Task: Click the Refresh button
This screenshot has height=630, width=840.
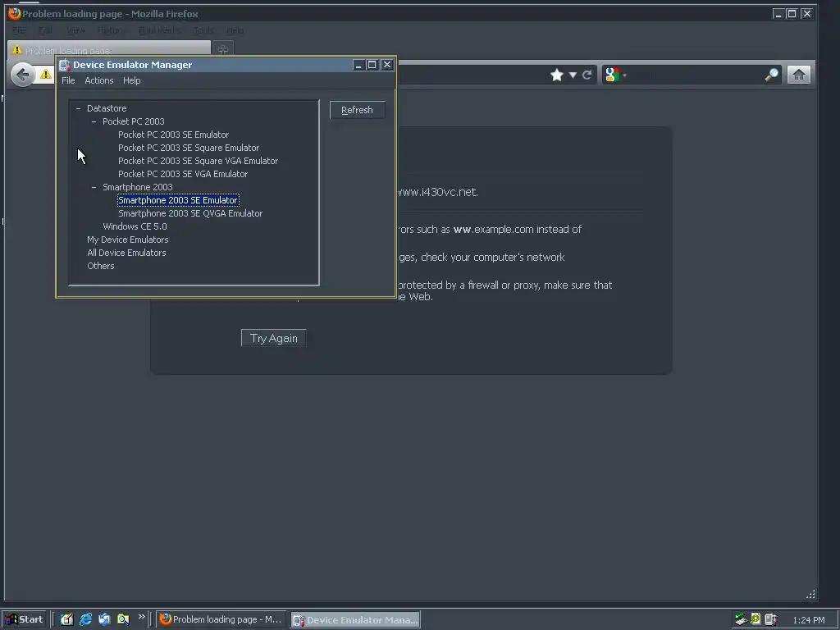Action: tap(358, 110)
